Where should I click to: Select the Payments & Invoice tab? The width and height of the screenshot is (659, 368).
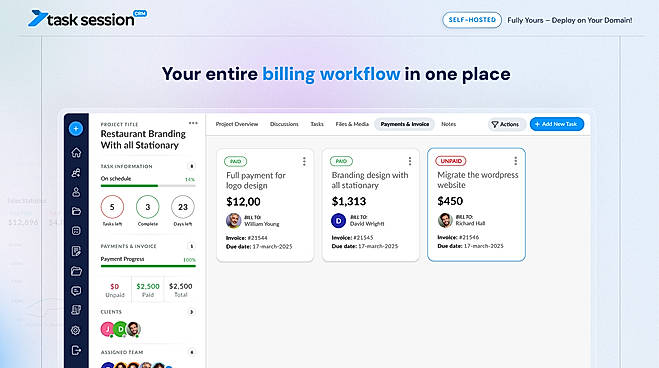(404, 124)
